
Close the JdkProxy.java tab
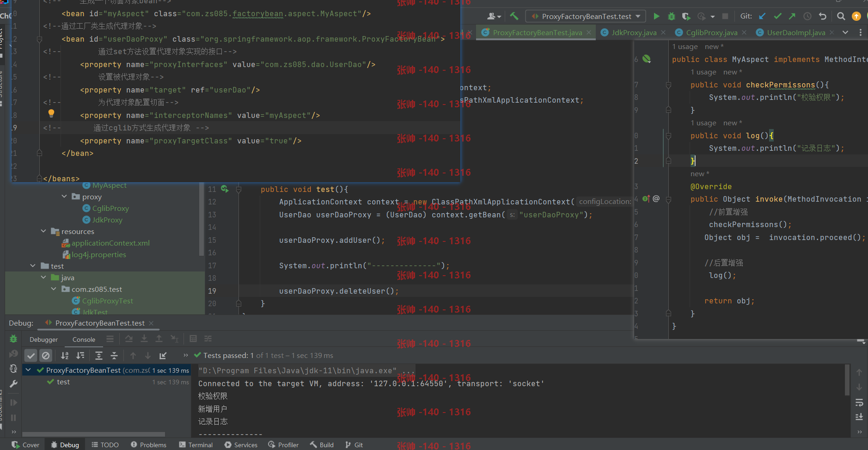pyautogui.click(x=663, y=32)
